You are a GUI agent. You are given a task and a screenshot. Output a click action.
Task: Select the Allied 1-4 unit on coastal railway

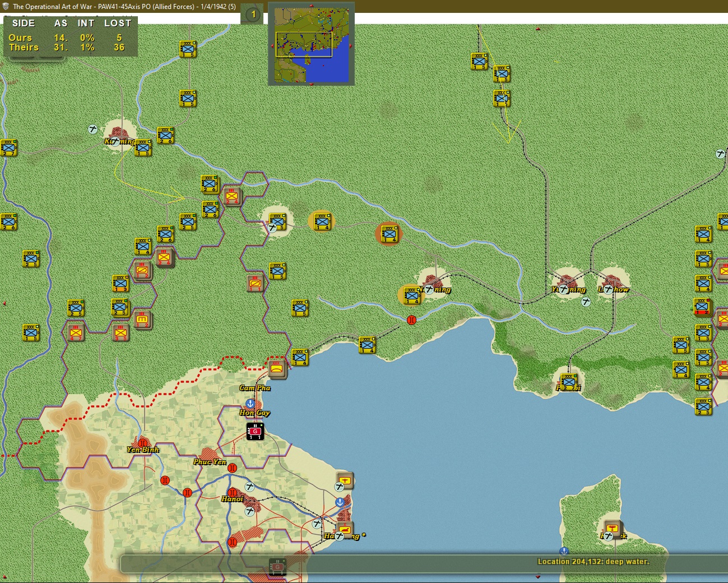coord(367,344)
